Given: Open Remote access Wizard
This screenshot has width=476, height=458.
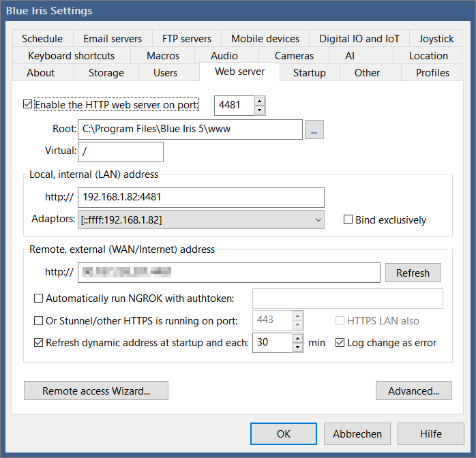Looking at the screenshot, I should click(x=96, y=391).
